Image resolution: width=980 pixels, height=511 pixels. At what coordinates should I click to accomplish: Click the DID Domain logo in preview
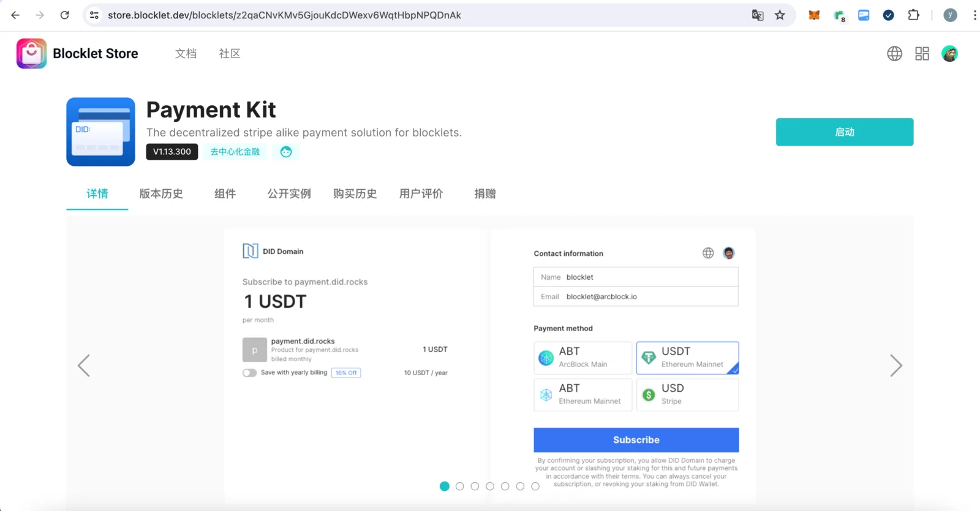point(250,251)
